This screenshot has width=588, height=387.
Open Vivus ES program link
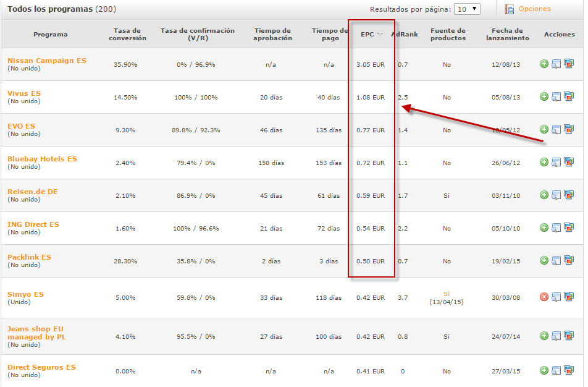click(24, 93)
